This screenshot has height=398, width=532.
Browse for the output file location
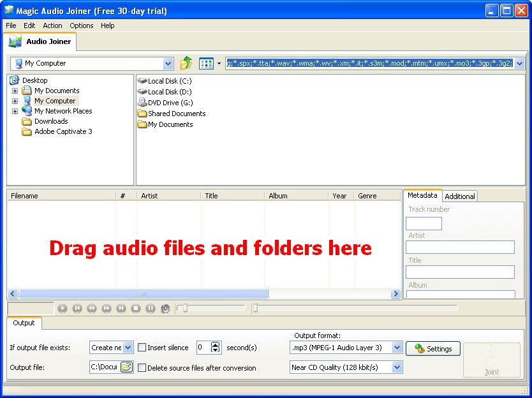[x=126, y=367]
